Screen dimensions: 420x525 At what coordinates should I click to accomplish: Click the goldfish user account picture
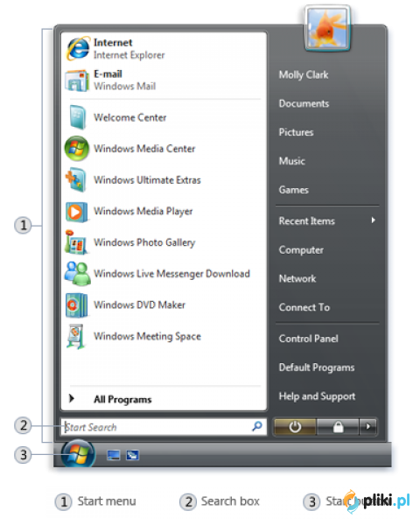click(327, 28)
